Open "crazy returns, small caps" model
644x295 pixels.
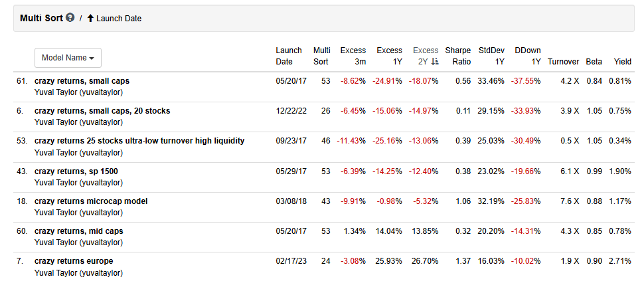tap(82, 81)
